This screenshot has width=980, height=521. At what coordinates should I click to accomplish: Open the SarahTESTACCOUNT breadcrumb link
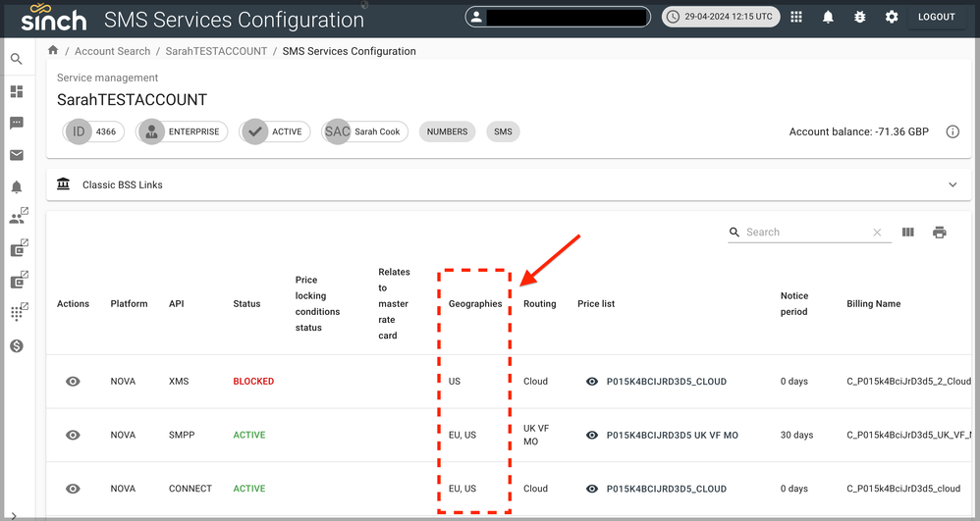point(216,51)
